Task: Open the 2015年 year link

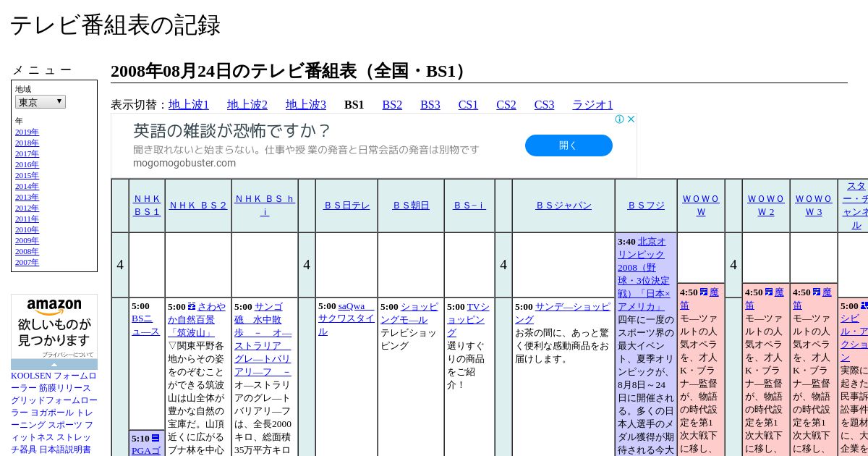Action: (x=27, y=175)
